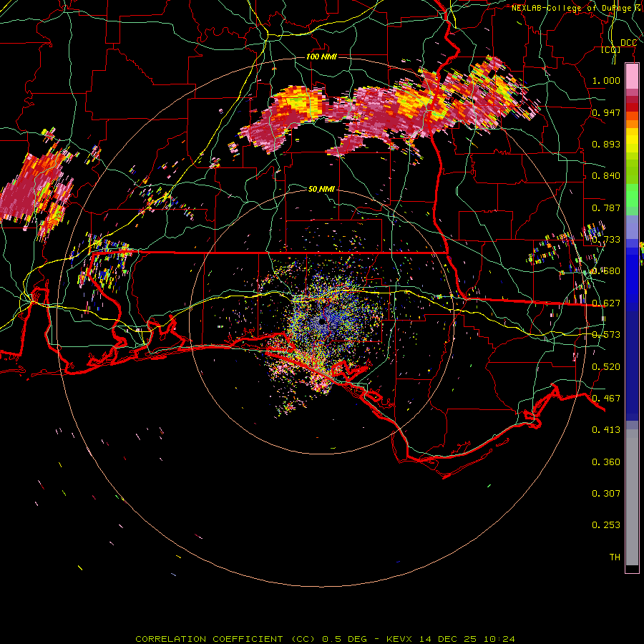Screen dimensions: 644x644
Task: Click the 100 NMI range ring label
Action: [321, 57]
